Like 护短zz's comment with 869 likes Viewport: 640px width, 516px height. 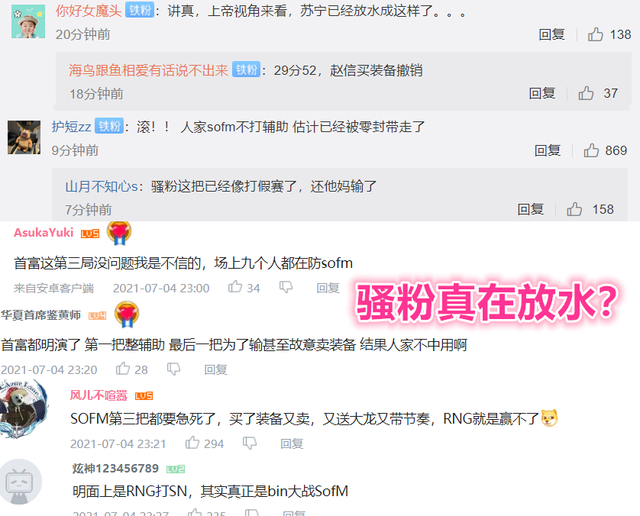(591, 150)
